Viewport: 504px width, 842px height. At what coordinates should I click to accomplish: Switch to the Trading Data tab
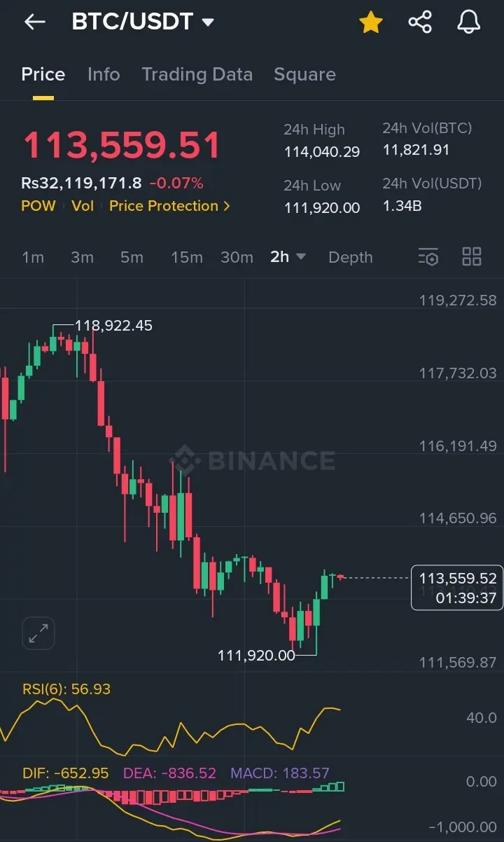(x=197, y=74)
